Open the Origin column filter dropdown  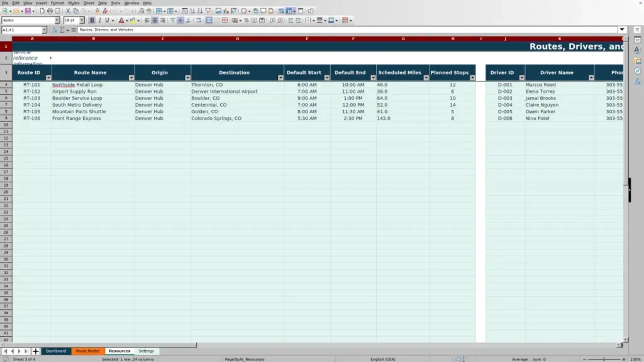coord(187,78)
